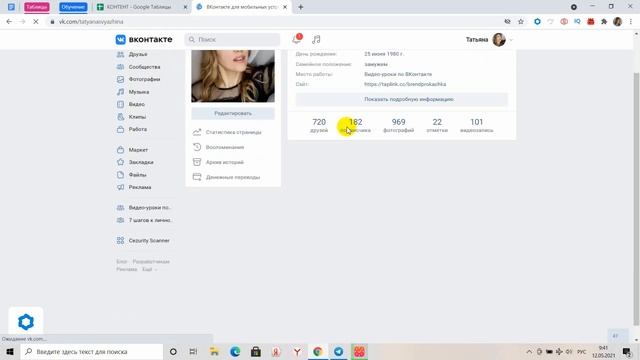Open the blue hexagon extension
This screenshot has width=640, height=360.
[537, 22]
